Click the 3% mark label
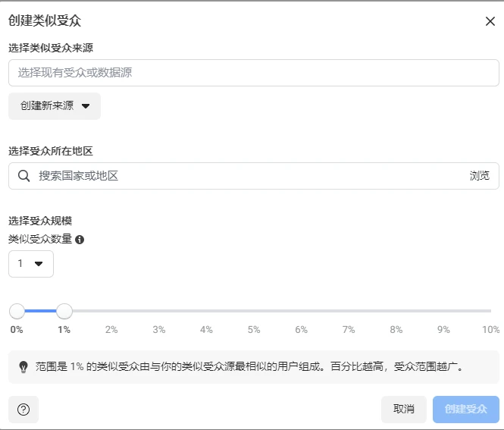504x430 pixels. pyautogui.click(x=159, y=330)
